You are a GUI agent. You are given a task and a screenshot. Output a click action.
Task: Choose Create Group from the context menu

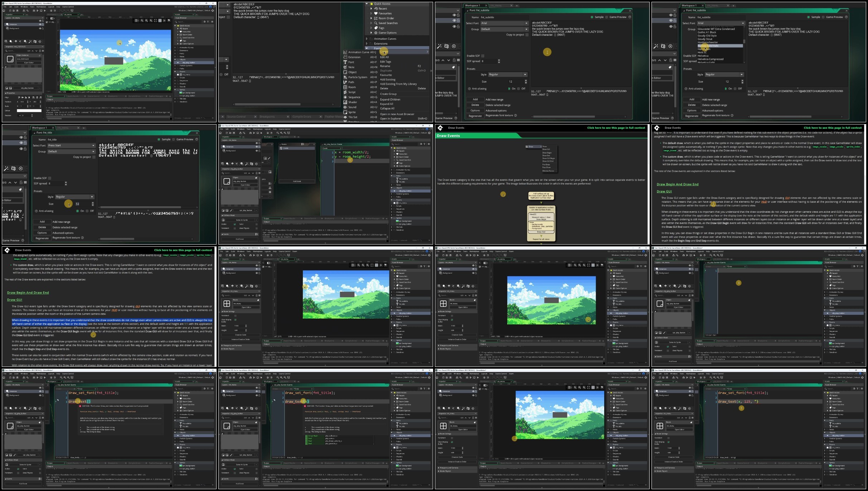pos(388,94)
